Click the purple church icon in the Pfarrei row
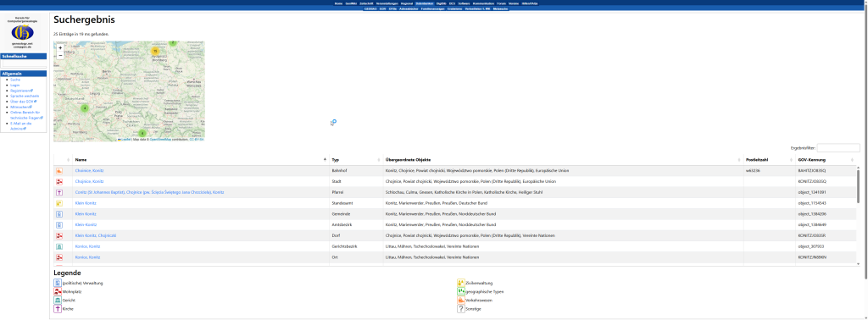 click(x=59, y=192)
